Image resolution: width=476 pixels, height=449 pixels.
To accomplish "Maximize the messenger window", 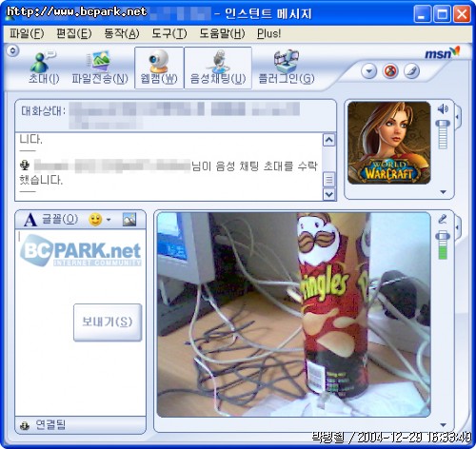I will point(442,14).
